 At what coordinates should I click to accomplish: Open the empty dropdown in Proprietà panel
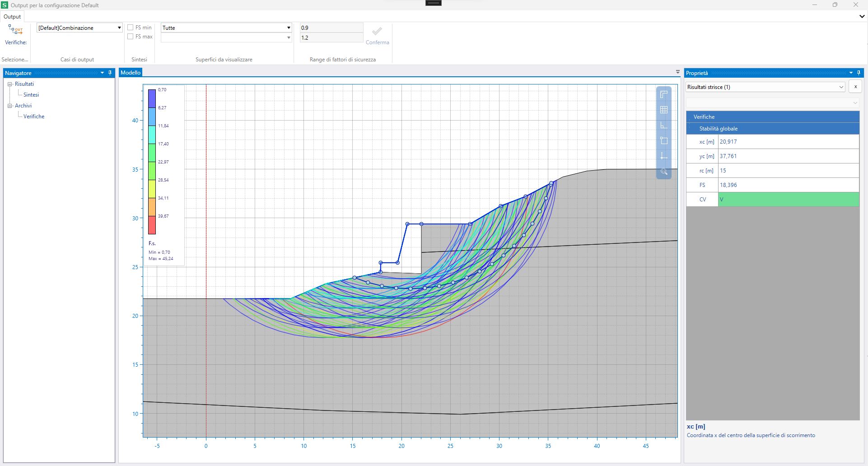click(x=772, y=103)
